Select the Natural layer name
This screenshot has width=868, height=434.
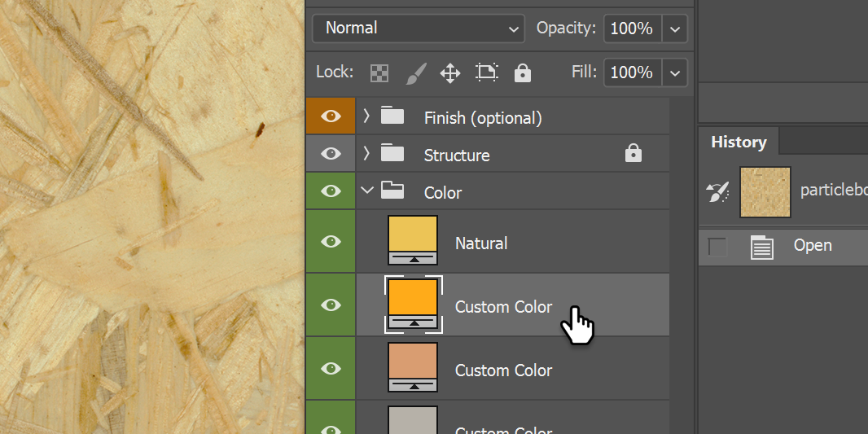[481, 243]
